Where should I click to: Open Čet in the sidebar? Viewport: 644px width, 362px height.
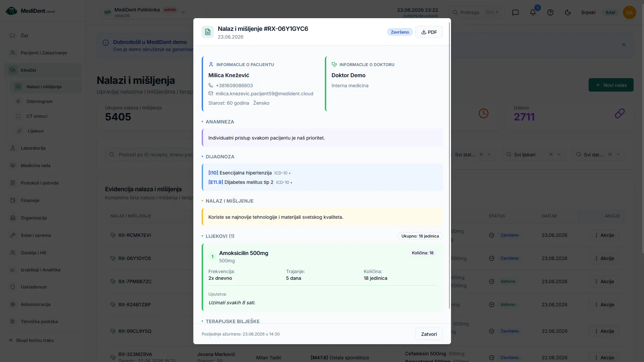(43, 36)
